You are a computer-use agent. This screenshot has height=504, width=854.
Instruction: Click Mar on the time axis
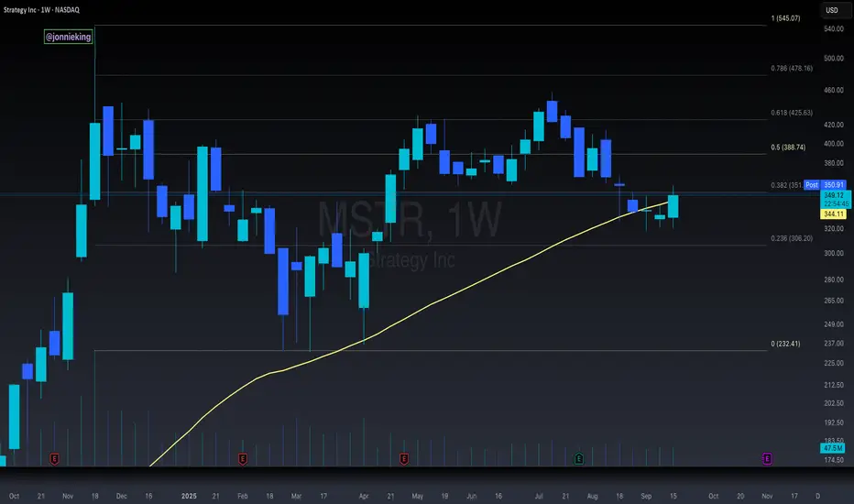[296, 496]
